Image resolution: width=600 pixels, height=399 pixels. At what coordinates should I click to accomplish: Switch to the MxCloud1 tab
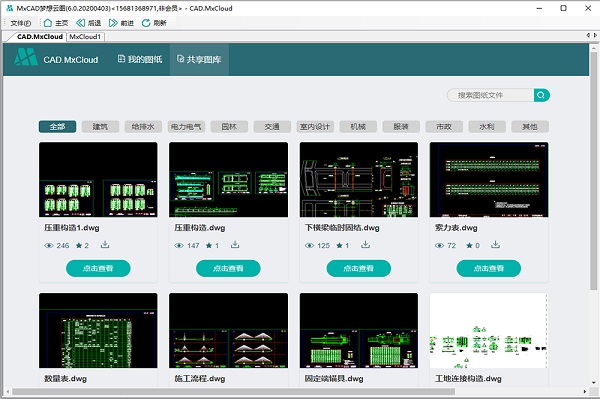pyautogui.click(x=85, y=37)
